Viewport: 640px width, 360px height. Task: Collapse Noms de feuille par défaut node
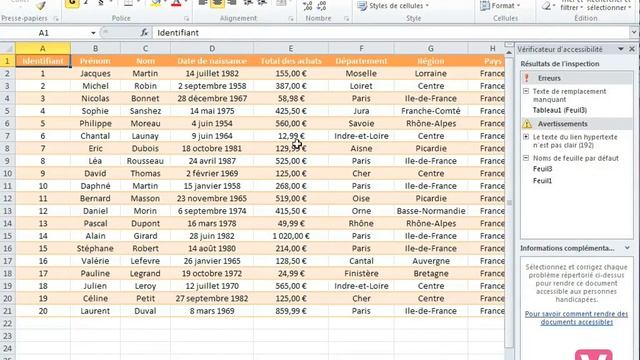(x=526, y=158)
